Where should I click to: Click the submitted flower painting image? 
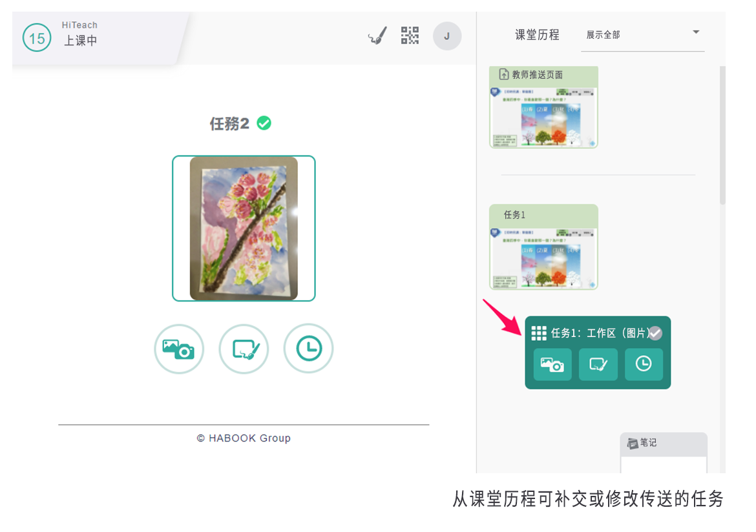pos(244,229)
